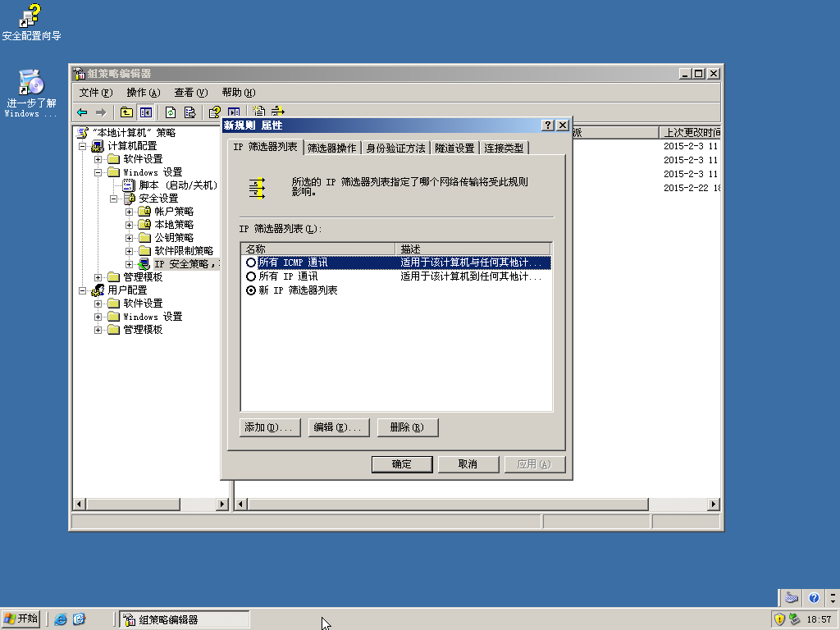The image size is (840, 630).
Task: Click the 取消 button
Action: (468, 464)
